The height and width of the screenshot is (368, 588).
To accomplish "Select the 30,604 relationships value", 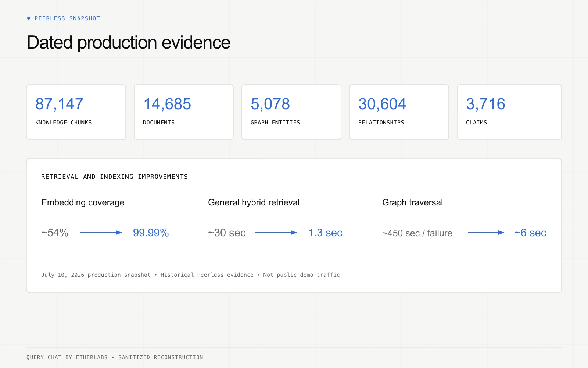I will point(382,104).
